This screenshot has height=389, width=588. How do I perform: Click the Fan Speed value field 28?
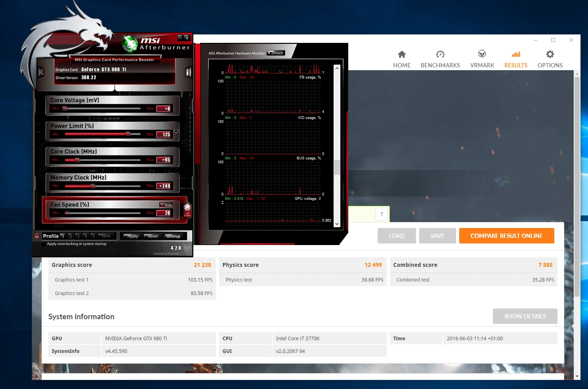pos(164,213)
